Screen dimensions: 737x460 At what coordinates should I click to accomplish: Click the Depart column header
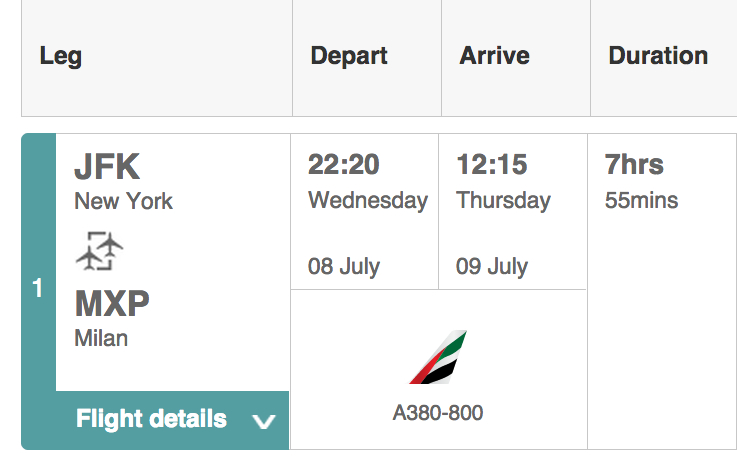[349, 56]
